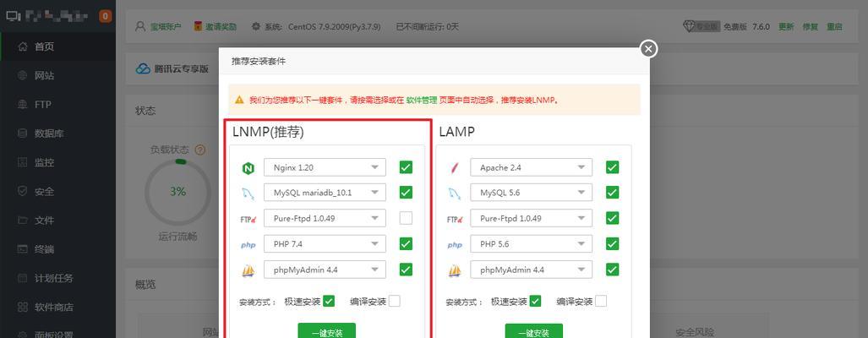This screenshot has width=868, height=338.
Task: Select 监控 in the sidebar
Action: [x=58, y=162]
